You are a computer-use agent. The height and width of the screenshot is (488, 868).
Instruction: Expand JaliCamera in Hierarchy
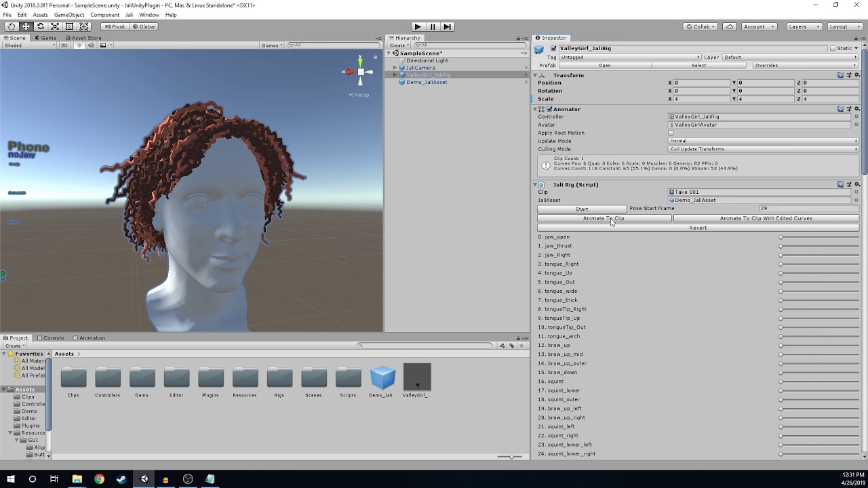tap(395, 68)
